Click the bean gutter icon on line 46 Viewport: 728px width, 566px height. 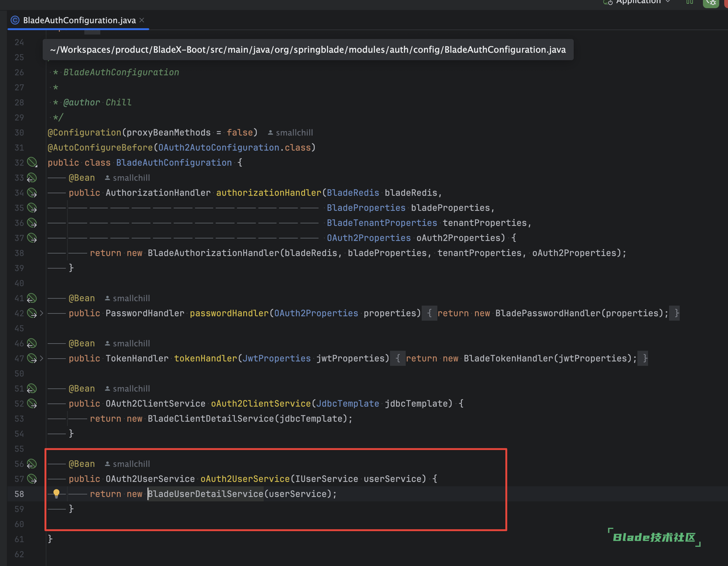click(x=32, y=344)
